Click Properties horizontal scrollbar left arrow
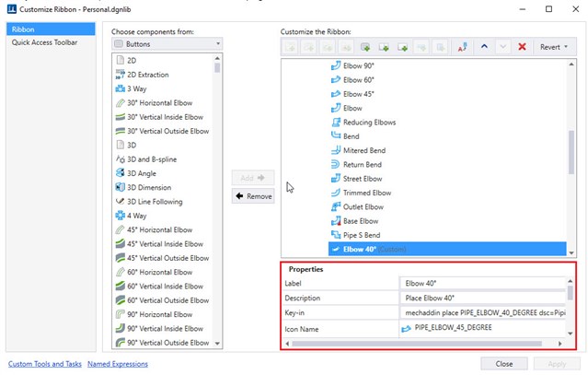Image resolution: width=588 pixels, height=375 pixels. click(287, 344)
